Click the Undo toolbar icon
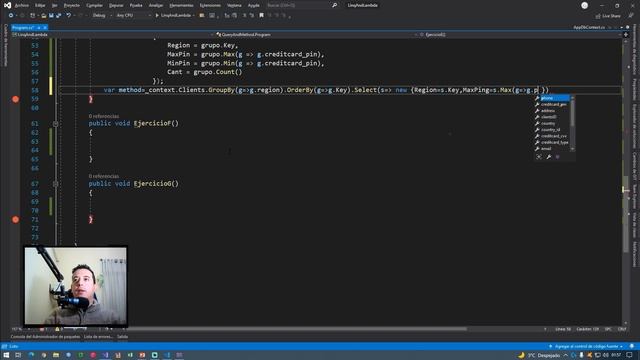The height and width of the screenshot is (360, 640). [x=69, y=16]
